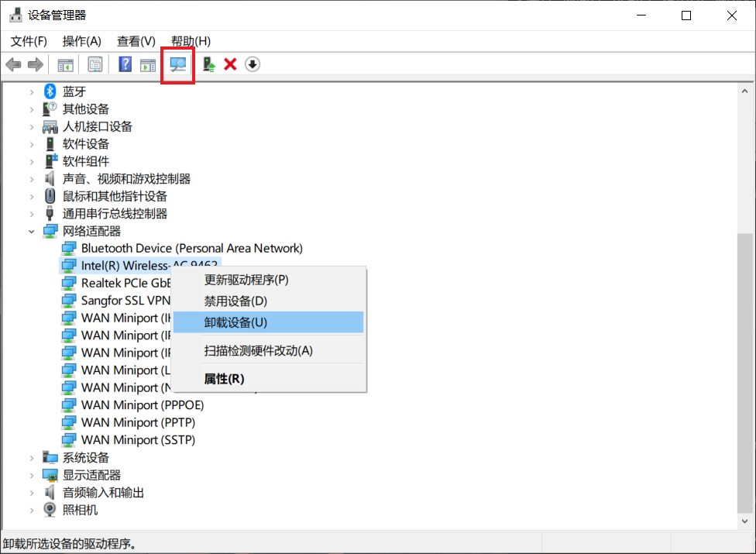Click the USB icon for 通用串行总线控制器
The image size is (756, 554).
click(x=50, y=214)
